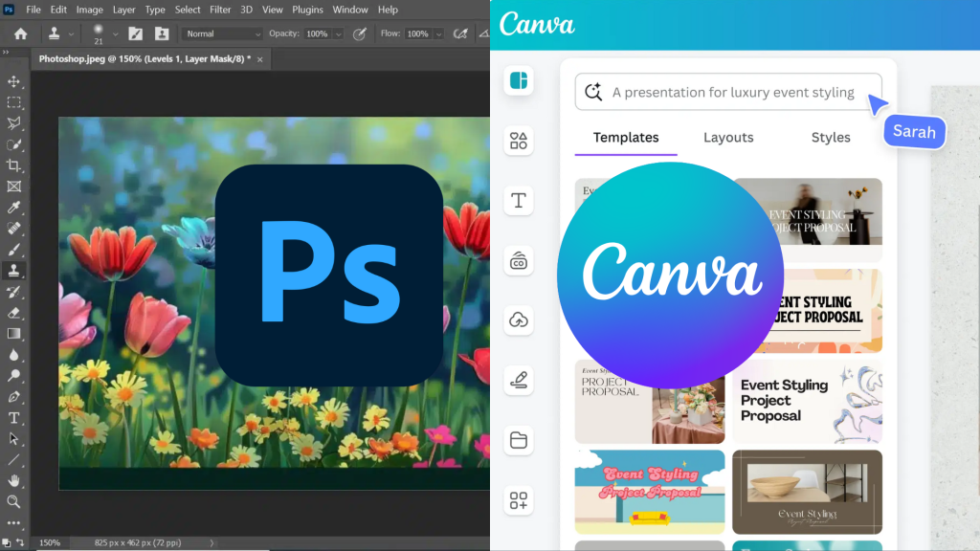Open Canva's Elements sidebar icon
This screenshot has height=551, width=980.
tap(518, 141)
